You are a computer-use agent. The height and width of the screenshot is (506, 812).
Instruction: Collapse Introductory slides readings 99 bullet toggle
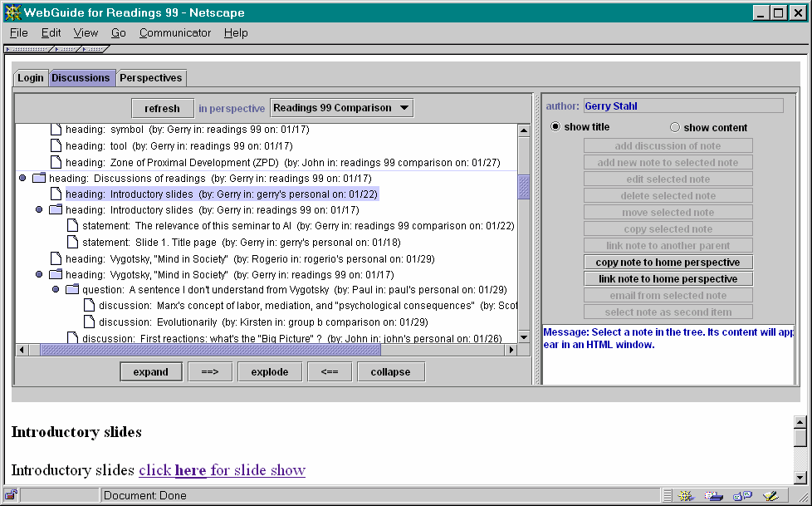[x=39, y=210]
